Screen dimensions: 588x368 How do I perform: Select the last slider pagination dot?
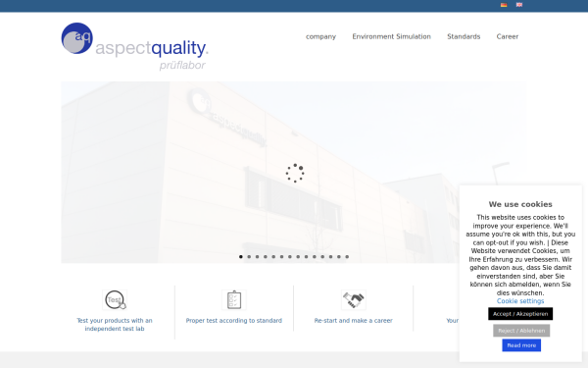click(x=347, y=257)
